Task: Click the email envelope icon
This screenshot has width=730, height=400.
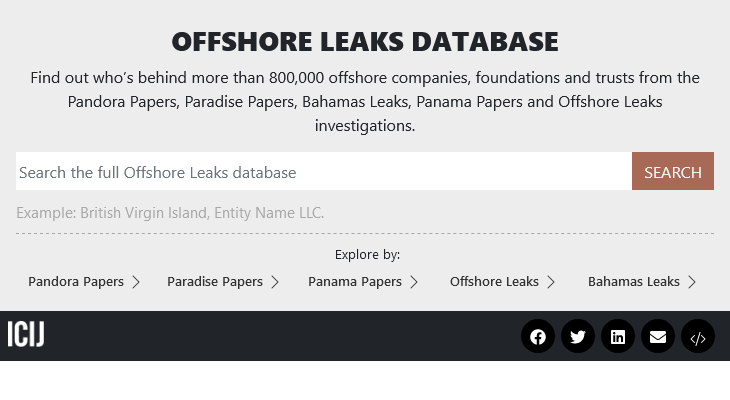Action: coord(658,336)
